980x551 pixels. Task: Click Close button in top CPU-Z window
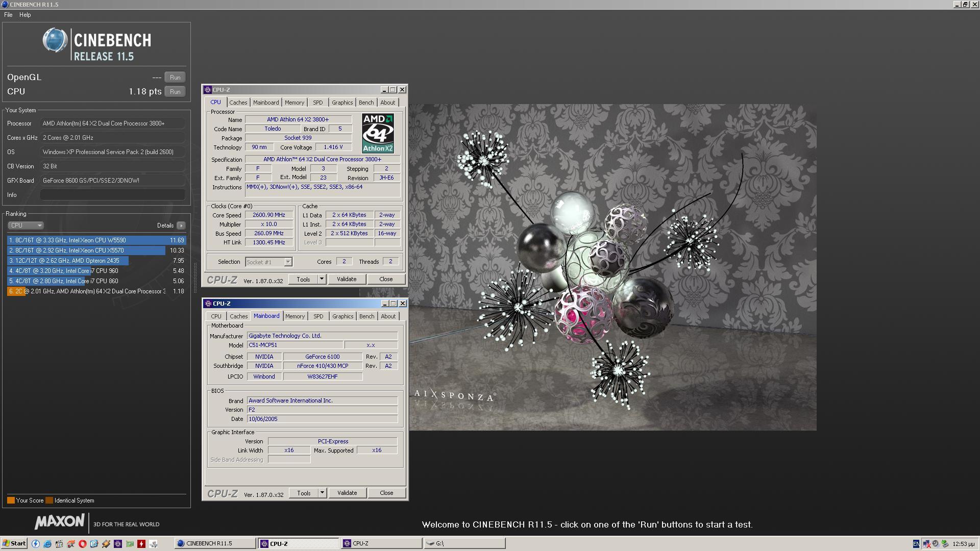coord(386,279)
